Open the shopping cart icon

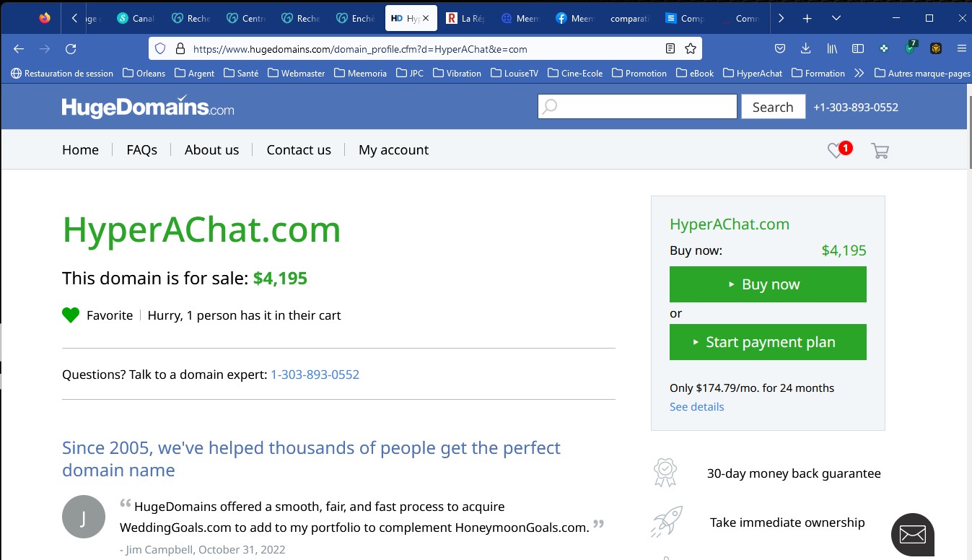click(x=880, y=150)
